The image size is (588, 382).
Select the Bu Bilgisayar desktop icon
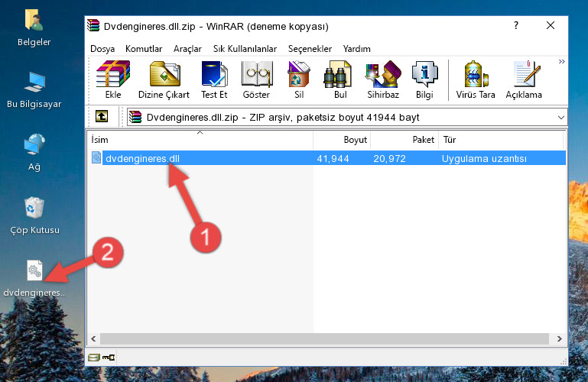pyautogui.click(x=34, y=90)
